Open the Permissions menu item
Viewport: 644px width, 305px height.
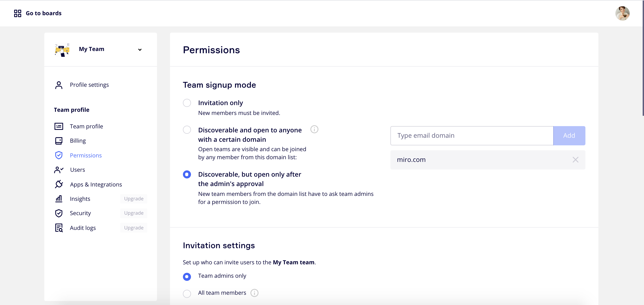pyautogui.click(x=85, y=155)
